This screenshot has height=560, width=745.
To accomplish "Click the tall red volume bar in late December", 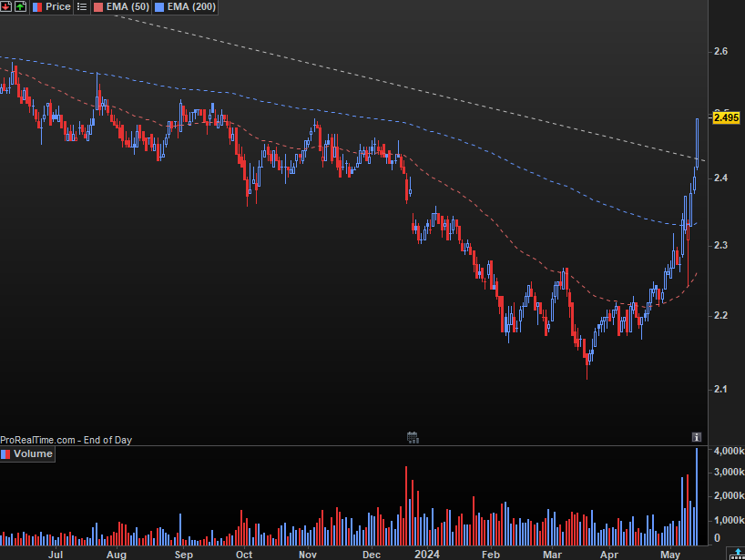I will pyautogui.click(x=406, y=506).
